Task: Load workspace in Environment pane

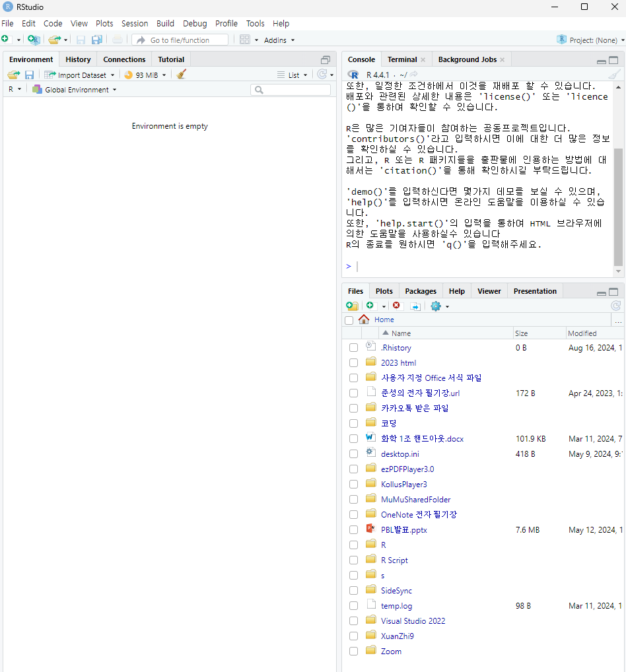Action: [14, 75]
